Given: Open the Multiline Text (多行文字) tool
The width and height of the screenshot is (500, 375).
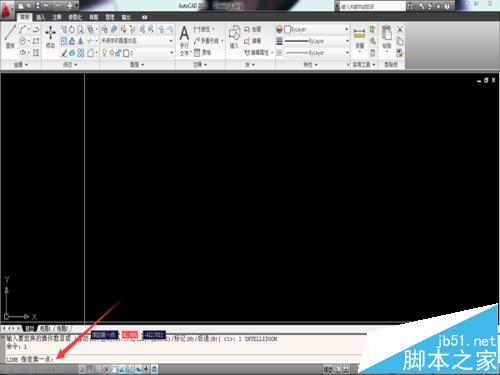Looking at the screenshot, I should 184,41.
